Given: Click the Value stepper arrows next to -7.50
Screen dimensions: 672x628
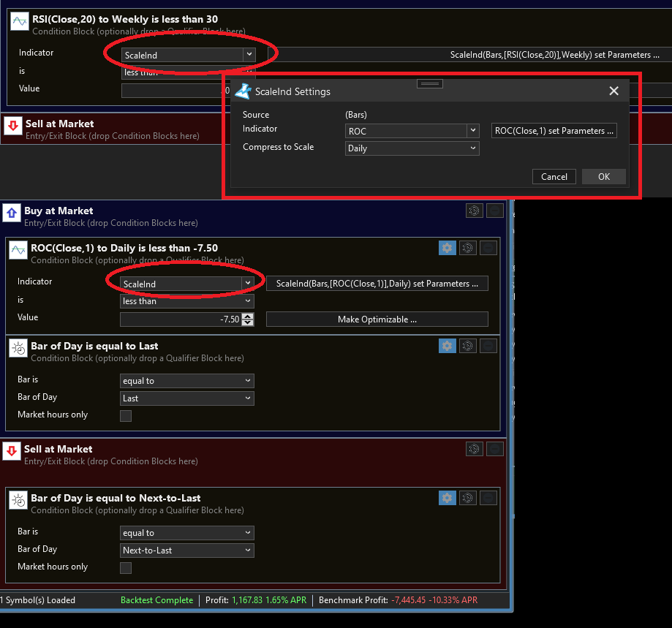Looking at the screenshot, I should (x=248, y=319).
